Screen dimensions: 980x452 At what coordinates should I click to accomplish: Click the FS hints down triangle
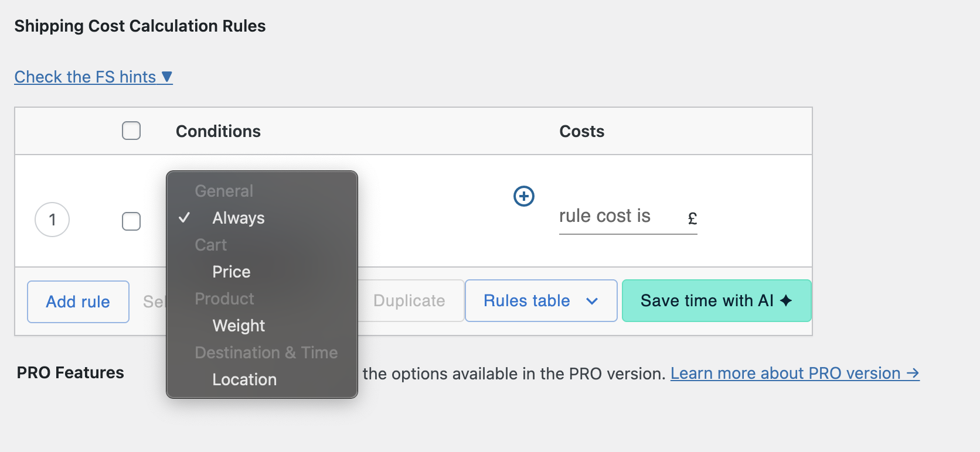coord(167,77)
